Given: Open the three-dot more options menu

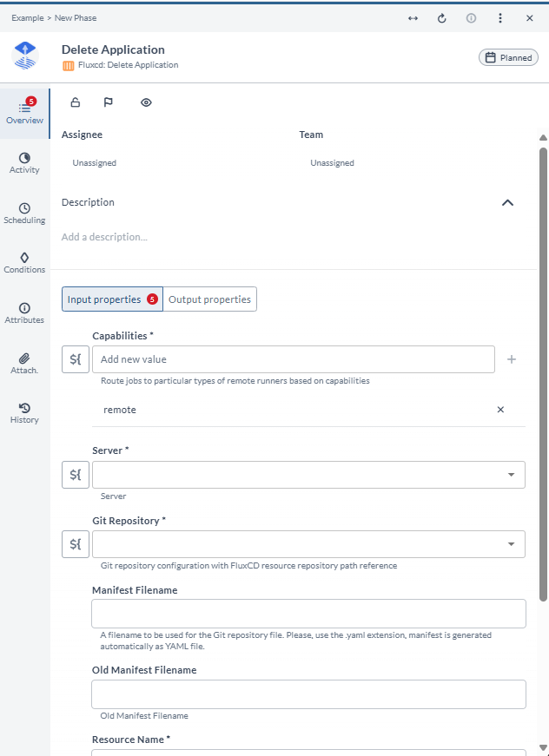Looking at the screenshot, I should click(x=500, y=18).
